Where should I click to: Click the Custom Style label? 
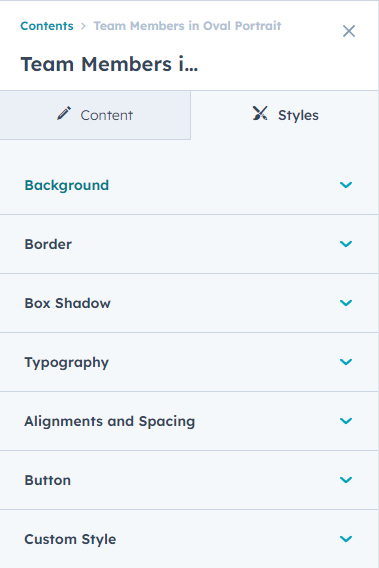point(70,539)
